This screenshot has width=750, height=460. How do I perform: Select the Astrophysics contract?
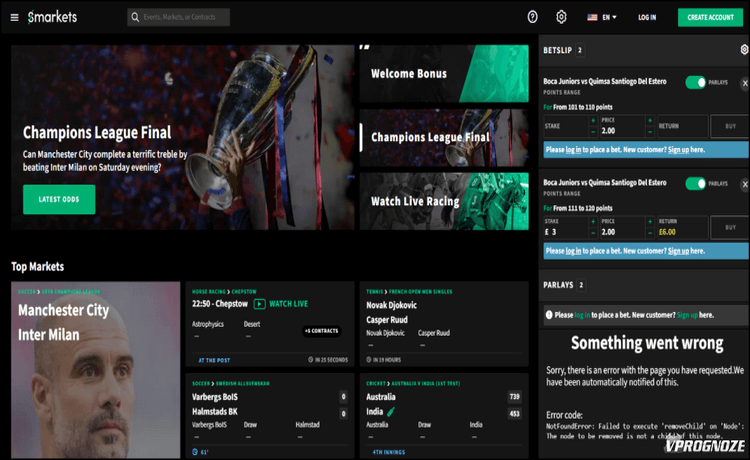tap(208, 329)
